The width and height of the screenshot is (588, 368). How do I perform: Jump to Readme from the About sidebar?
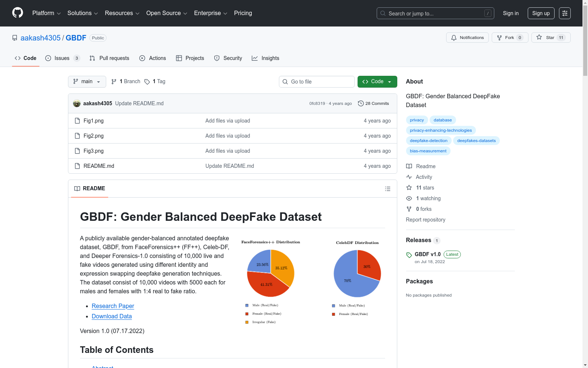(421, 166)
